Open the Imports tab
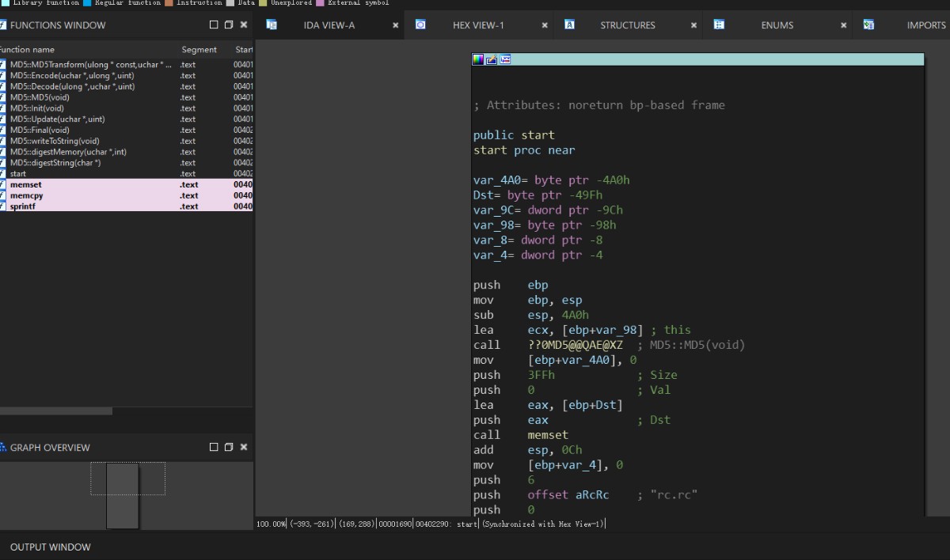The image size is (950, 560). [x=925, y=25]
